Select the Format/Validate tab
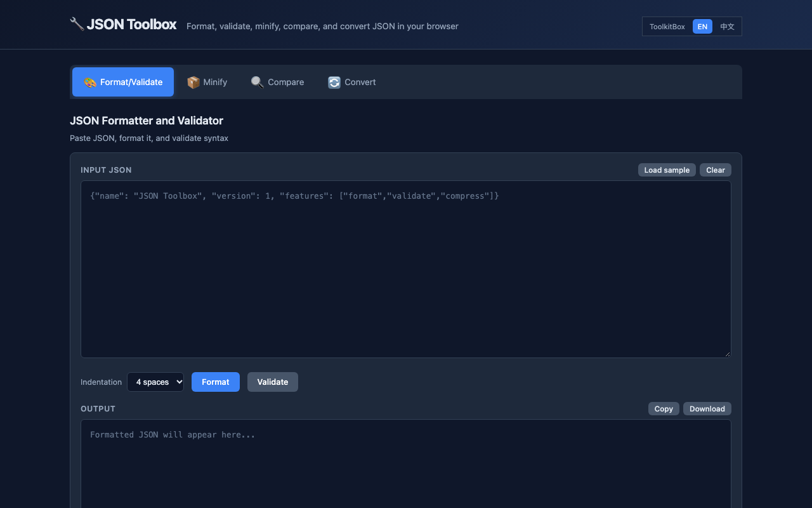The image size is (812, 508). coord(123,82)
